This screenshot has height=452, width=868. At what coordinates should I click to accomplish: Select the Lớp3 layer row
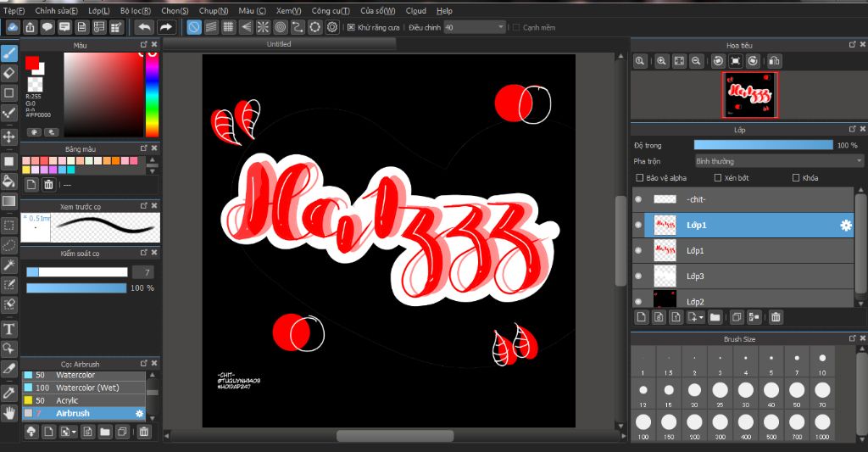[x=743, y=276]
